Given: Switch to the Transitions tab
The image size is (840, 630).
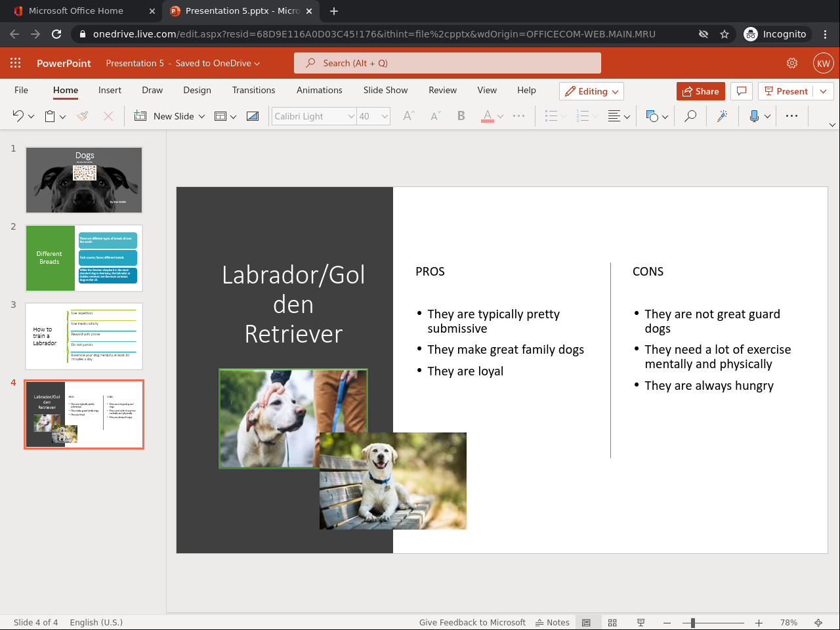Looking at the screenshot, I should (253, 91).
